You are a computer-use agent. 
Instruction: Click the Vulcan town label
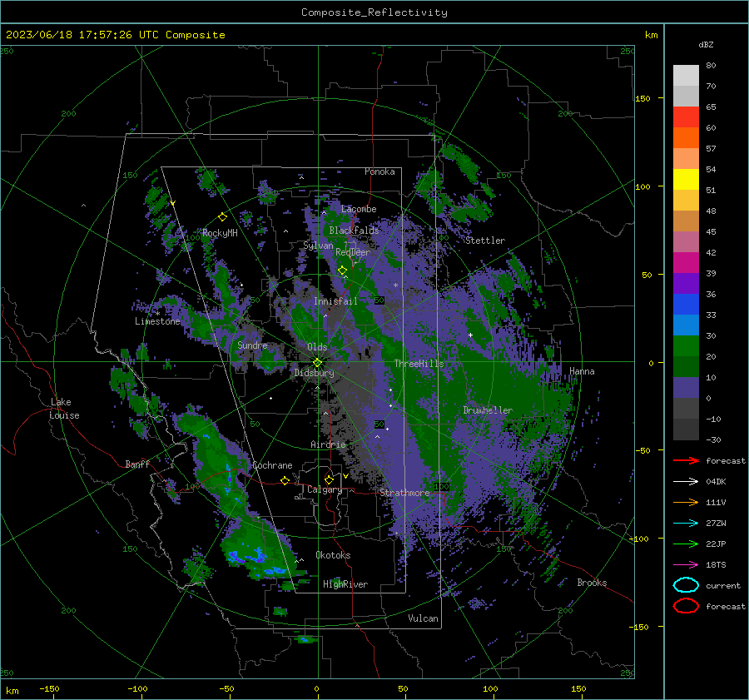[x=423, y=618]
